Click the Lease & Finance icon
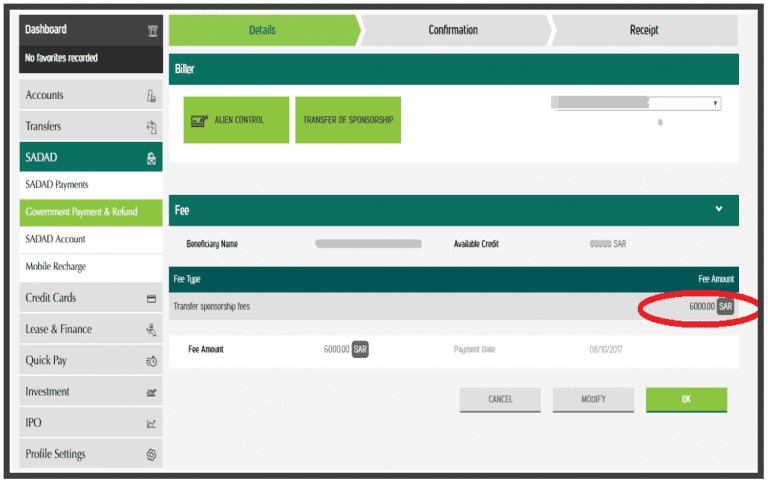This screenshot has width=768, height=483. click(151, 329)
